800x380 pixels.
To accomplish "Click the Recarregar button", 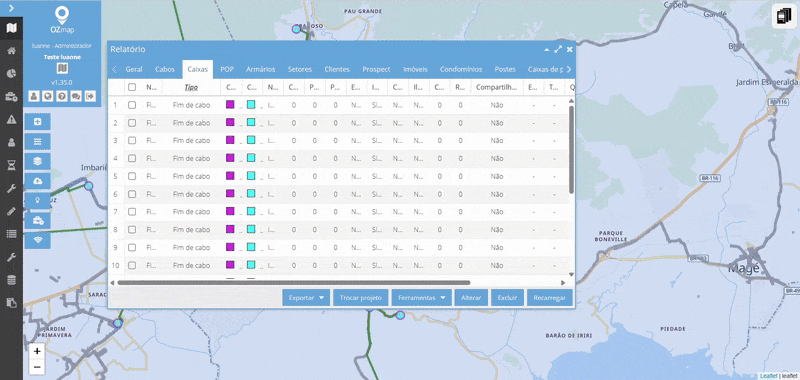I will [x=549, y=298].
